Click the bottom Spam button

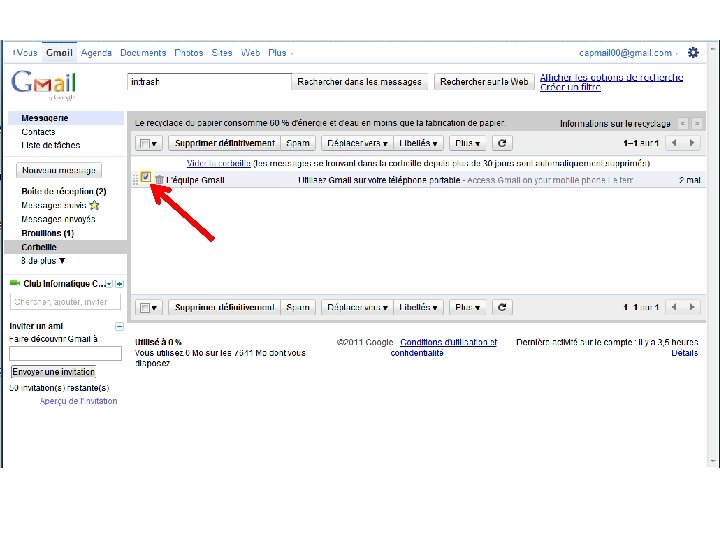coord(298,307)
